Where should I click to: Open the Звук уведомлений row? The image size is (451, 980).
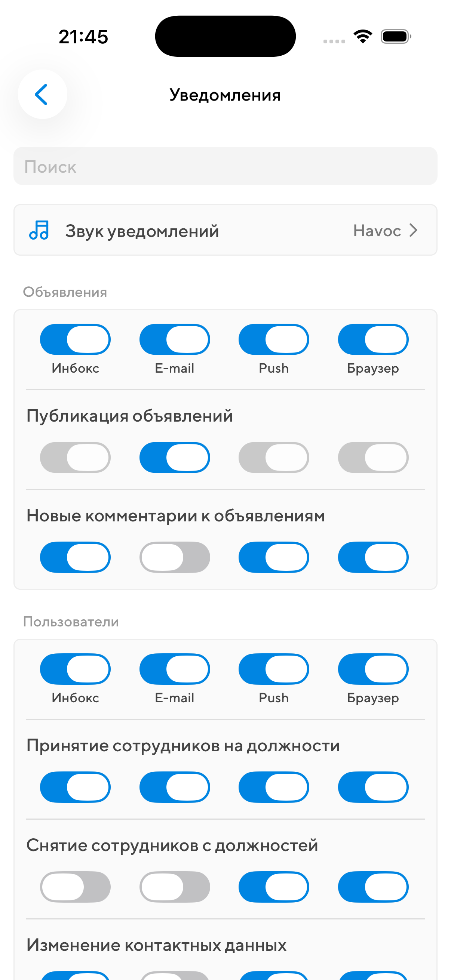(x=225, y=230)
